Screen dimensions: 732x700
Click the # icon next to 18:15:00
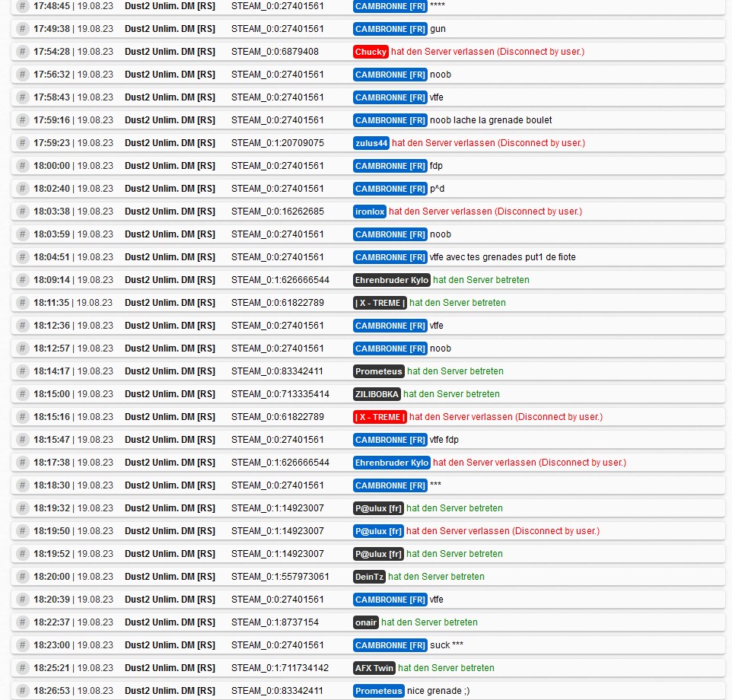click(22, 395)
